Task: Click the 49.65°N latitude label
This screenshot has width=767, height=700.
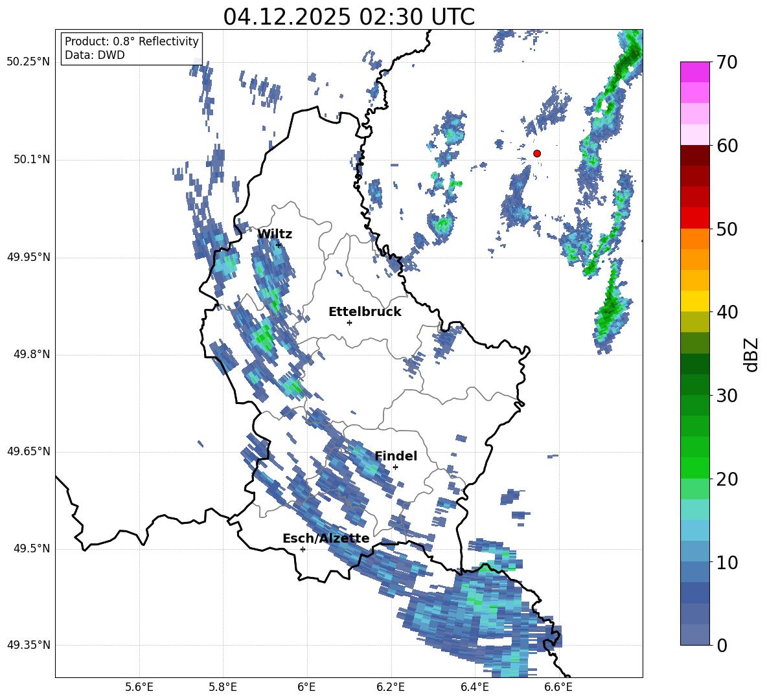Action: click(29, 451)
